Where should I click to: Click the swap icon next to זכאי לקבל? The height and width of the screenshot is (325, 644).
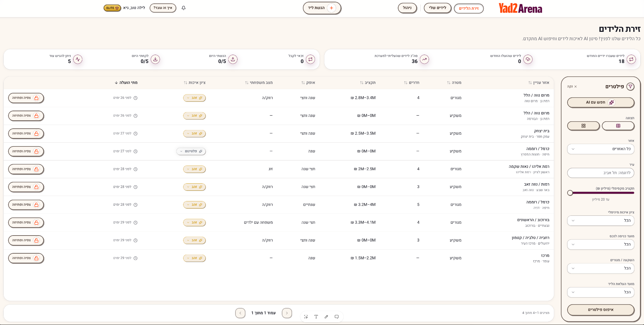tap(311, 59)
